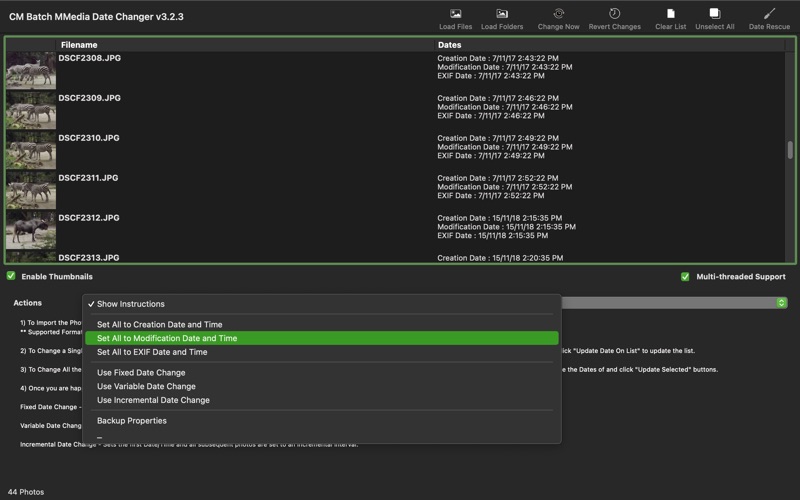Choose Set All to Modification Date and Time
Screen dimensions: 800x500
click(x=321, y=338)
